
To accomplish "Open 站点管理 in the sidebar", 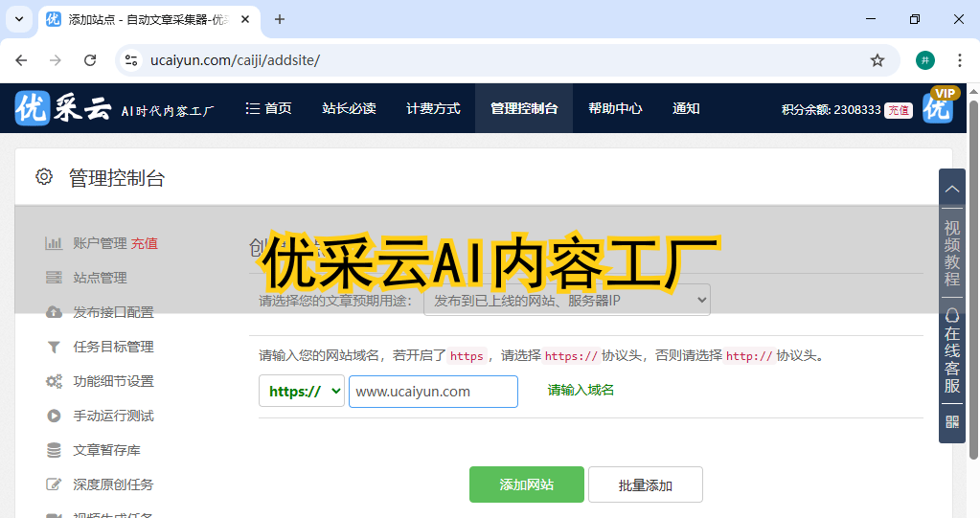I will [x=100, y=278].
